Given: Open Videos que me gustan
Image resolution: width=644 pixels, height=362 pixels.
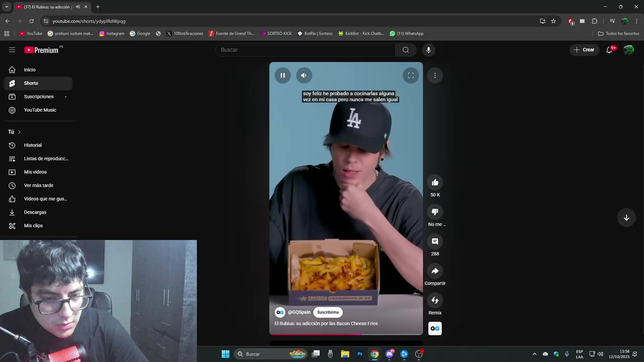Looking at the screenshot, I should [x=38, y=199].
